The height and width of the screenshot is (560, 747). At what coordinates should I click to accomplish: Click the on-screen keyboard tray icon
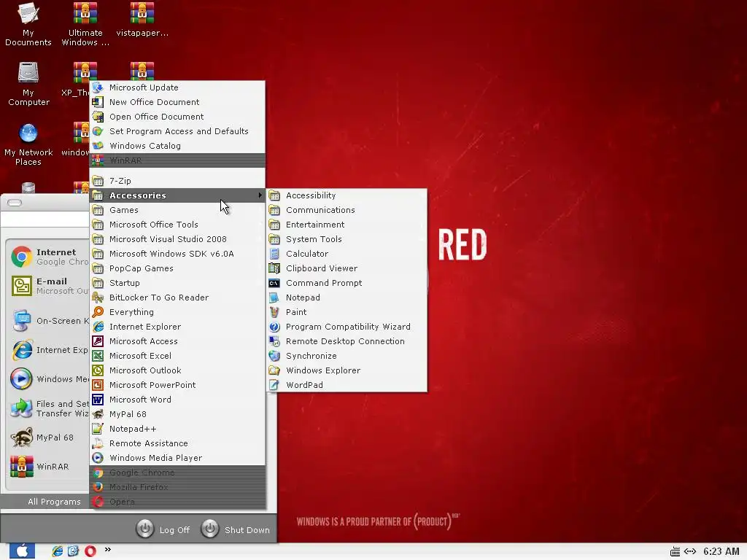[x=675, y=552]
